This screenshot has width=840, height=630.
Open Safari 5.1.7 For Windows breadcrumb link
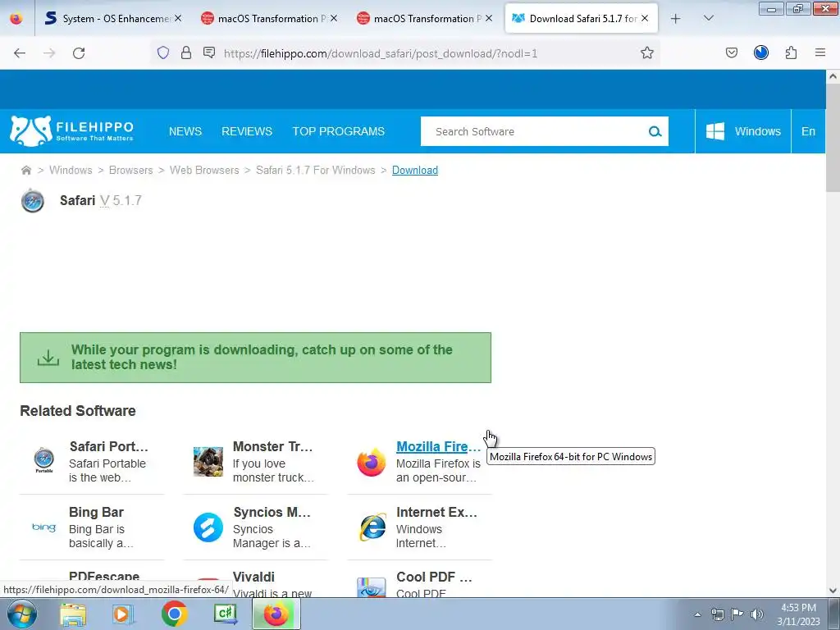(316, 171)
